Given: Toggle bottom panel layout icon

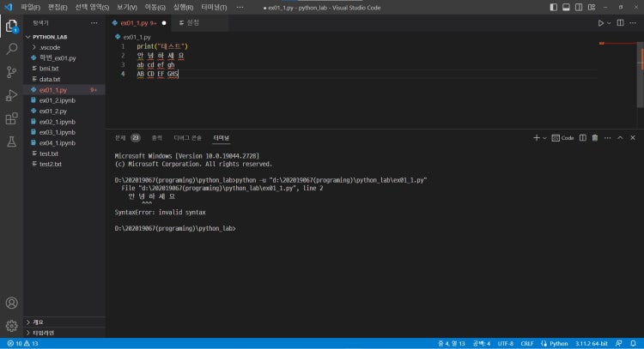Looking at the screenshot, I should 566,8.
